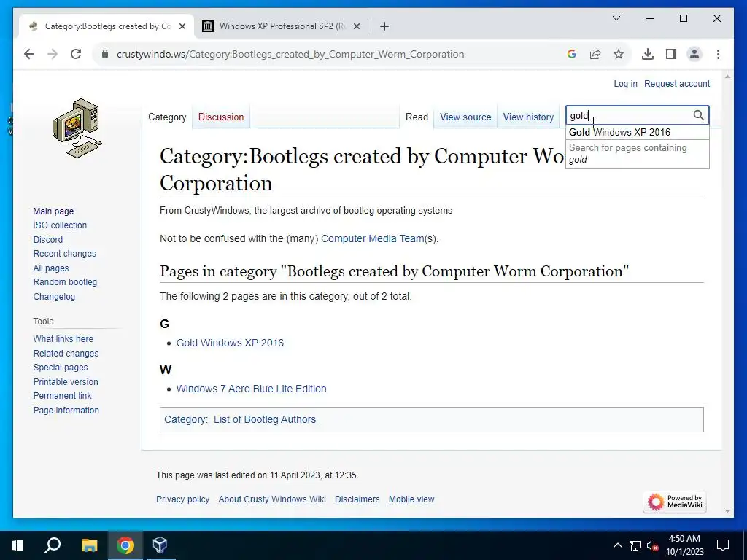This screenshot has height=560, width=747.
Task: Open the notification center icon
Action: click(x=723, y=545)
